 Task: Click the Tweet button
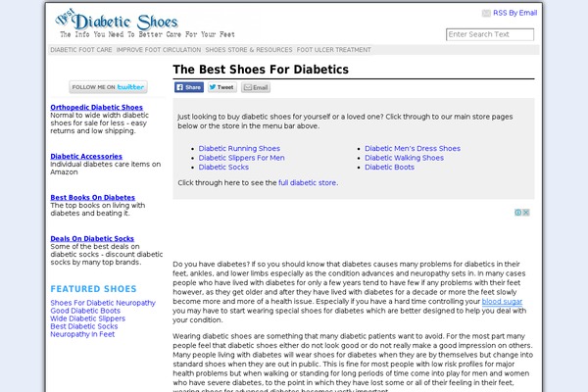tap(222, 87)
